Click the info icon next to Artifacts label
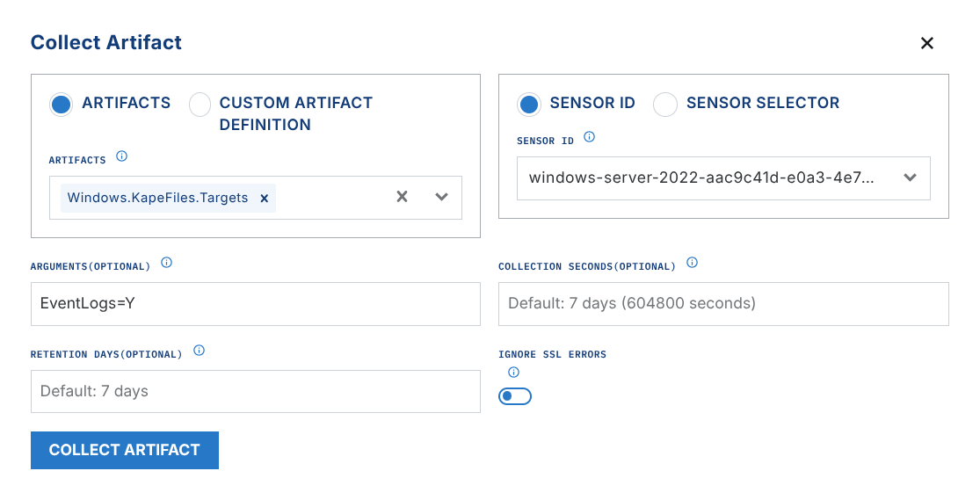Screen dimensions: 980x500 [122, 157]
